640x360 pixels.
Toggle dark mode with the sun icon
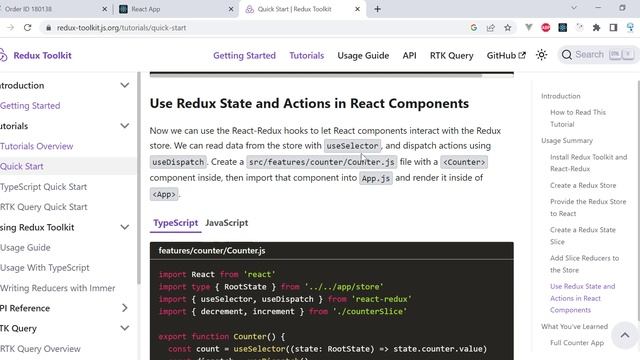(x=542, y=55)
